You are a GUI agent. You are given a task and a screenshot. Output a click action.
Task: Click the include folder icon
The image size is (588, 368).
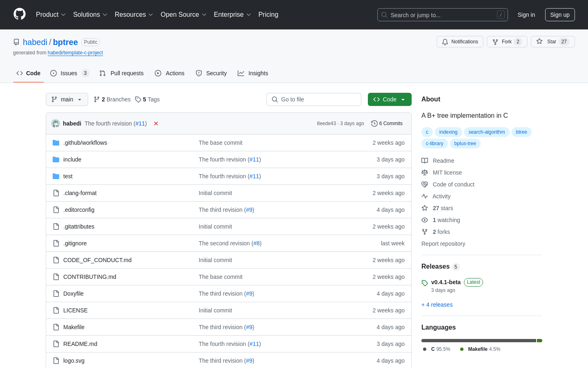[x=56, y=159]
